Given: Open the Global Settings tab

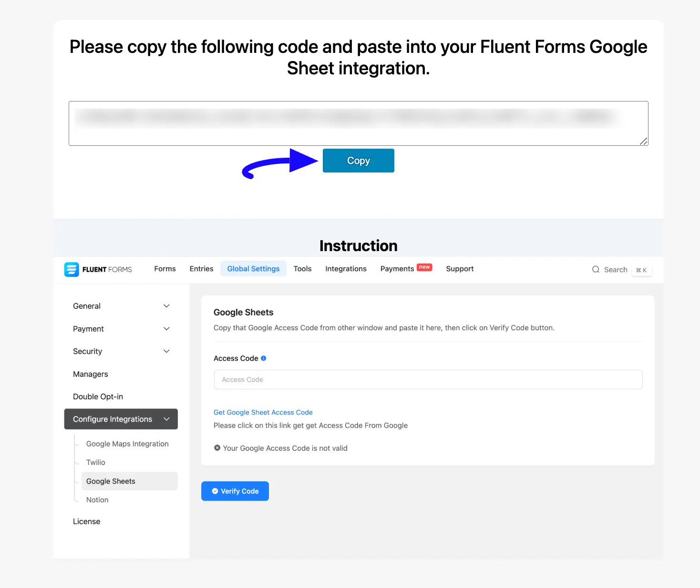Looking at the screenshot, I should pyautogui.click(x=253, y=269).
